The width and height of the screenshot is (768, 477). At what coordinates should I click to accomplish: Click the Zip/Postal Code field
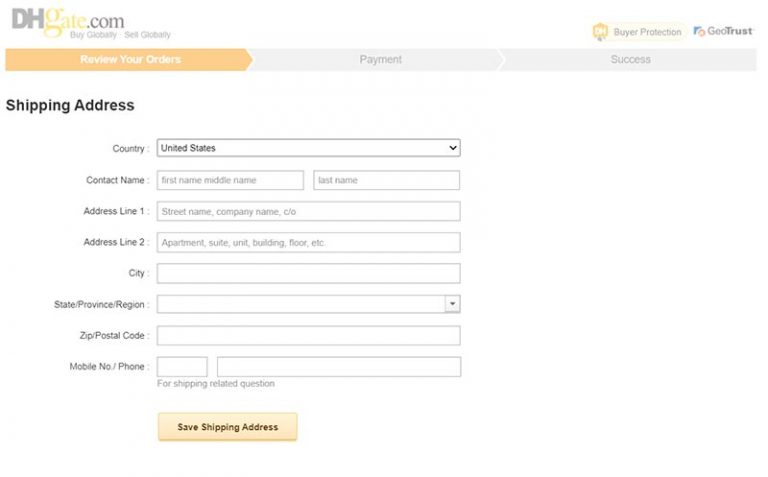tap(308, 335)
